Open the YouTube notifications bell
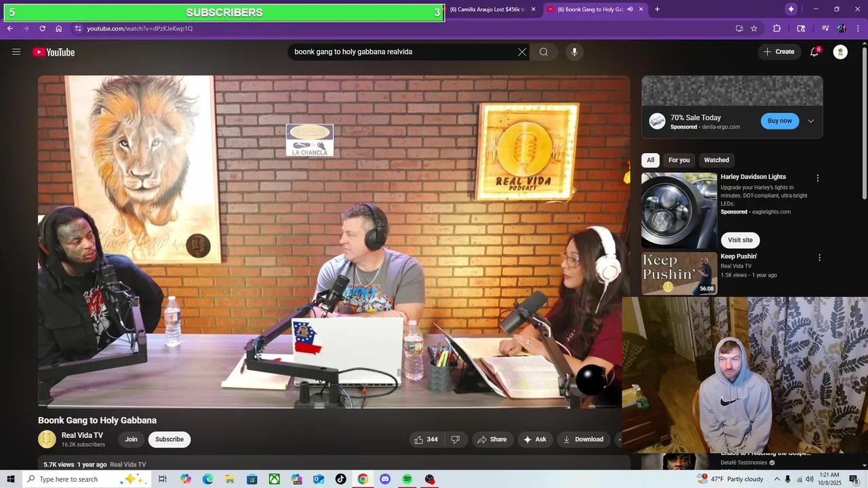Screen dimensions: 868x488 pos(814,52)
